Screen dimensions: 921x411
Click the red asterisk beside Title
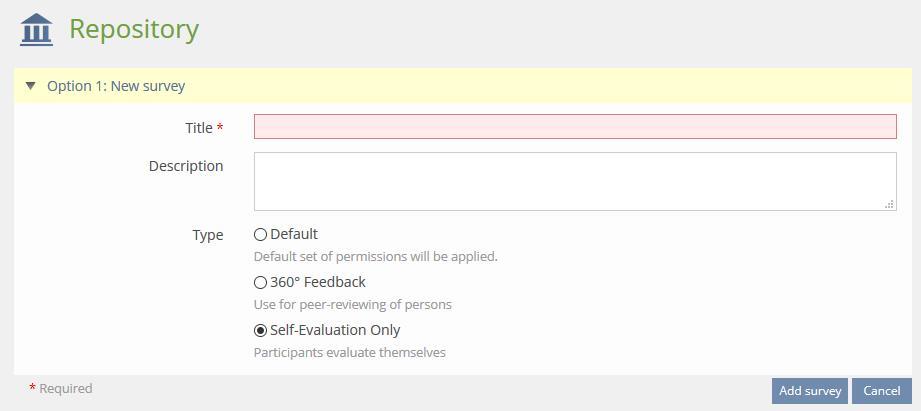tap(220, 129)
